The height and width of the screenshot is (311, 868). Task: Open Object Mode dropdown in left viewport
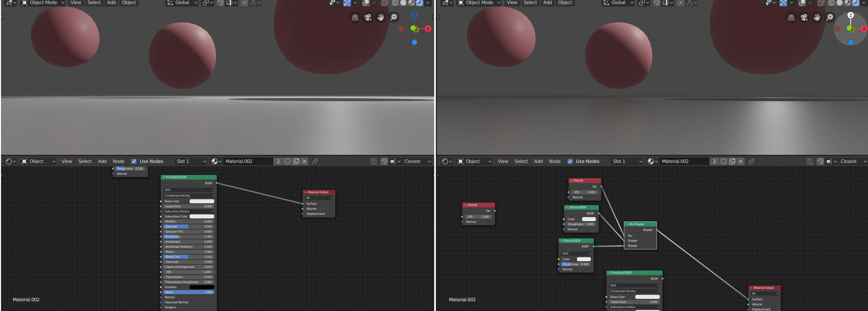point(43,3)
